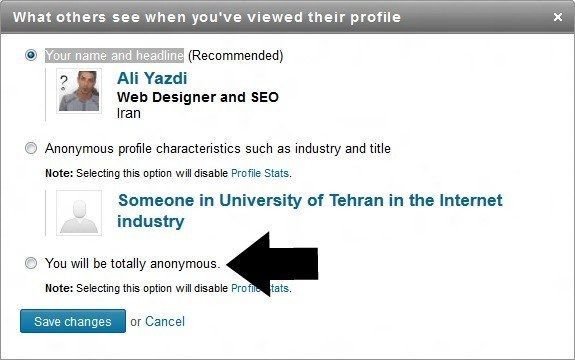Open Profile Stats link under anonymous characteristics note
575x360 pixels.
coord(260,173)
